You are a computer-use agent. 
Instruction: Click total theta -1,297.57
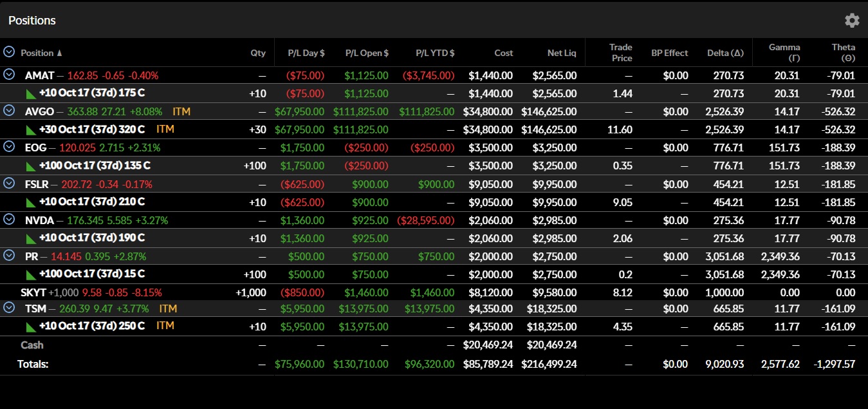coord(835,364)
